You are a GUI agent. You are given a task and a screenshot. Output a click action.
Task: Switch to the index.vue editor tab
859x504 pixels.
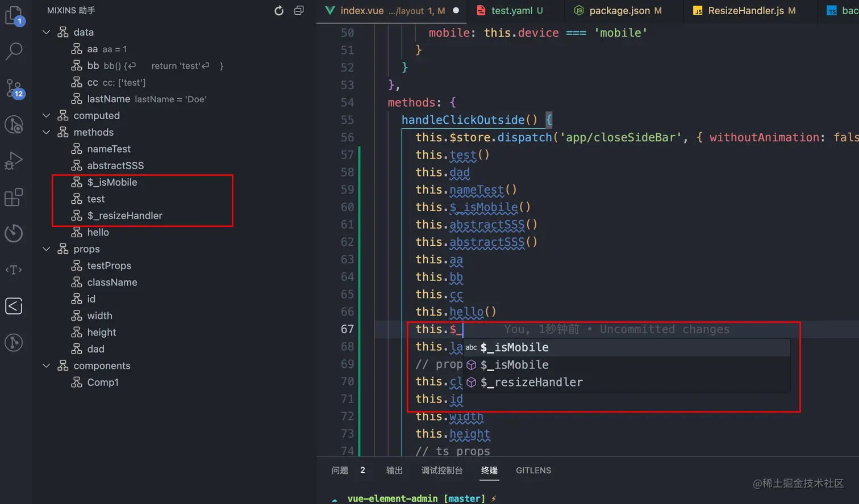[391, 11]
